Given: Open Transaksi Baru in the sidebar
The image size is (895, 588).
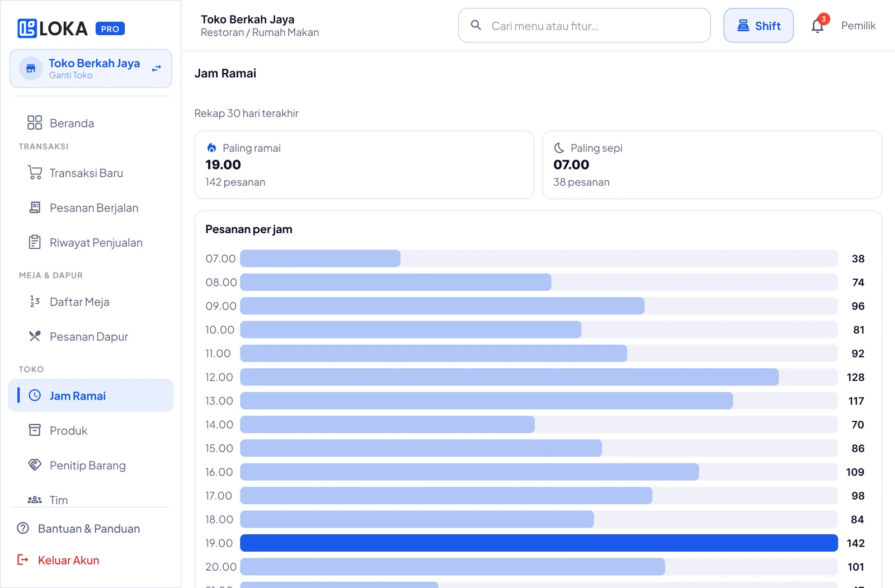Looking at the screenshot, I should (91, 173).
